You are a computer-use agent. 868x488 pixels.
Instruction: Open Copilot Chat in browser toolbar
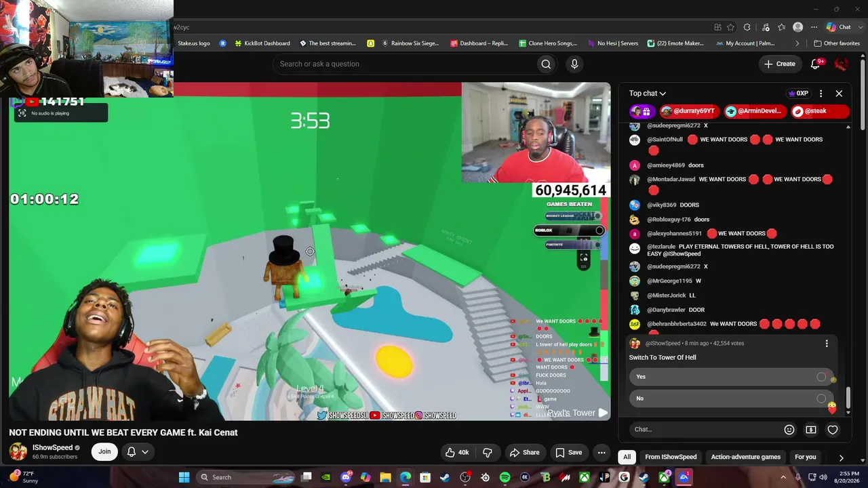pyautogui.click(x=839, y=27)
